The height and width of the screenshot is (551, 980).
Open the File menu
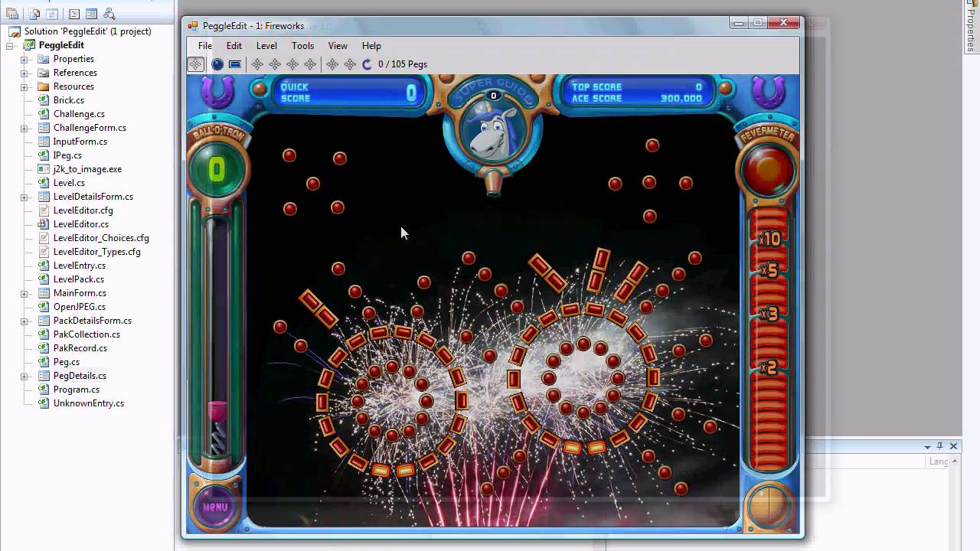point(205,46)
